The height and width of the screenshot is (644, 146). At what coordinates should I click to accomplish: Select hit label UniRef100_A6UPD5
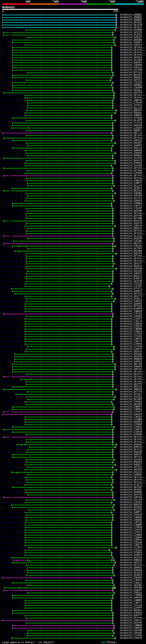[x=131, y=470]
